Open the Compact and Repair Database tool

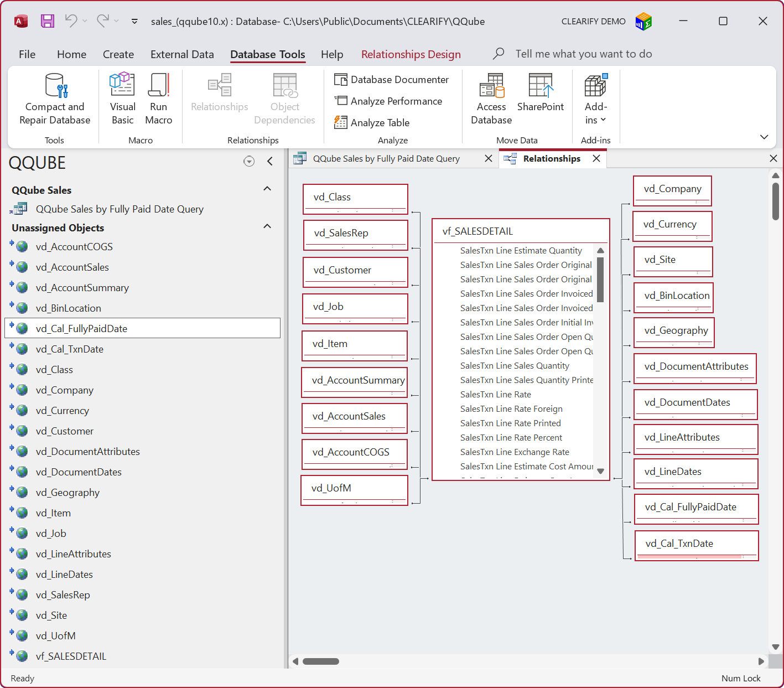(54, 100)
